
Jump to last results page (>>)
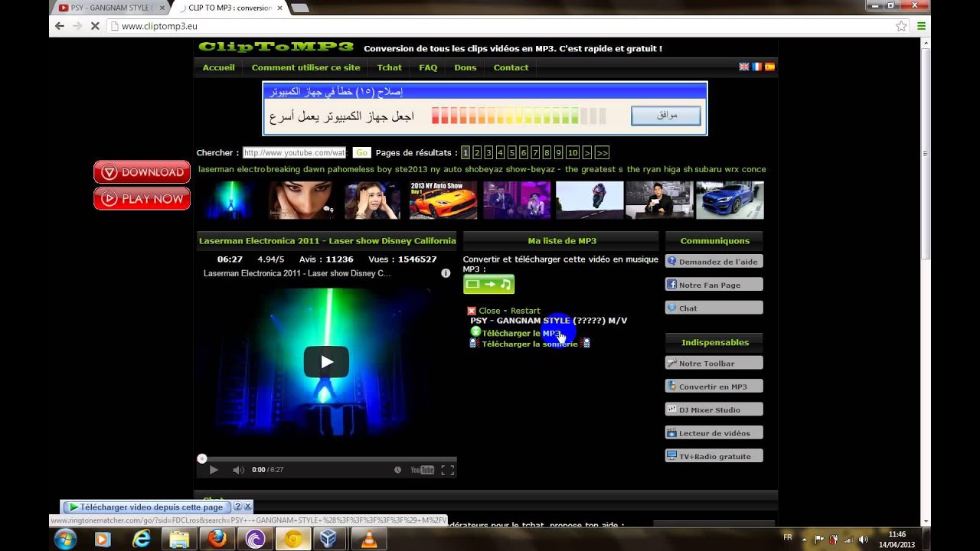click(x=602, y=153)
